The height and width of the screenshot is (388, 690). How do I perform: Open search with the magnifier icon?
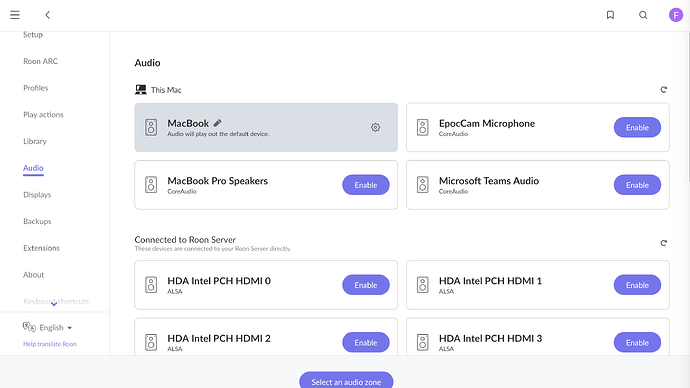643,15
